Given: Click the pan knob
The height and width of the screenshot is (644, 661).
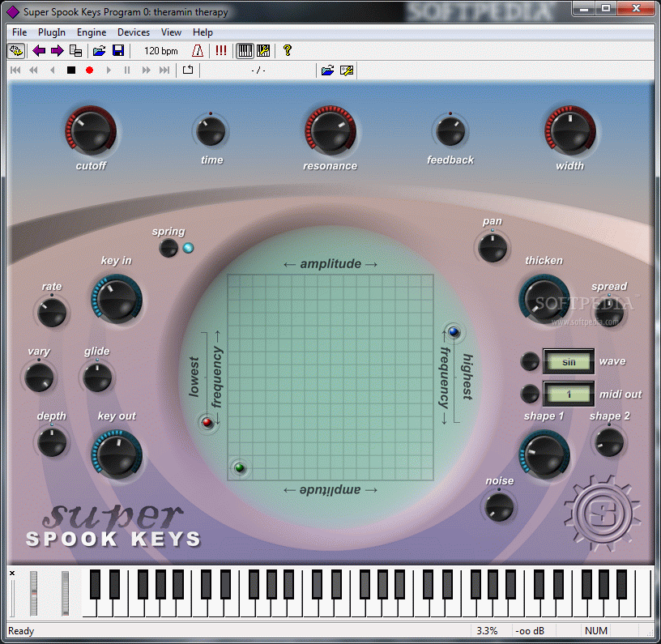Looking at the screenshot, I should pyautogui.click(x=493, y=248).
